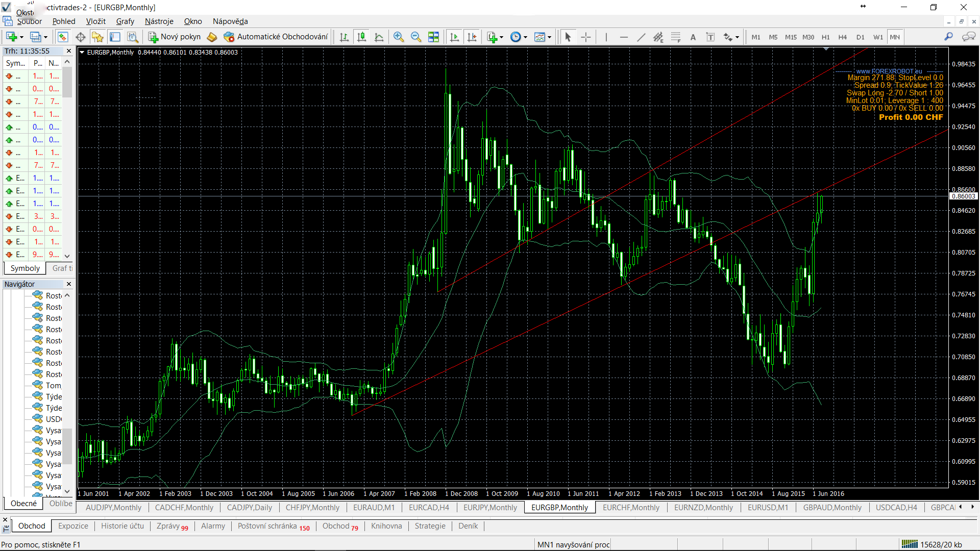Select the arrows objects tool
The height and width of the screenshot is (551, 980).
tap(728, 37)
